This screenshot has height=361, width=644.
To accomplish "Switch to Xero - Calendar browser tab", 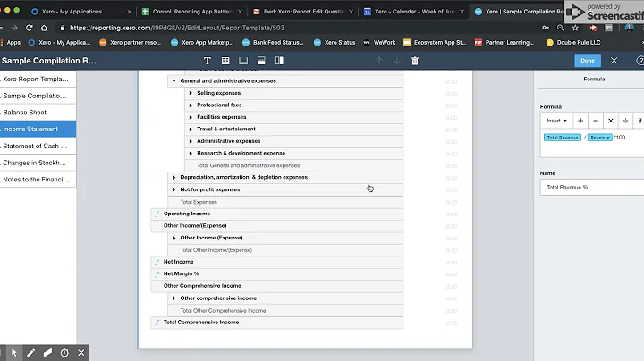I will coord(414,12).
